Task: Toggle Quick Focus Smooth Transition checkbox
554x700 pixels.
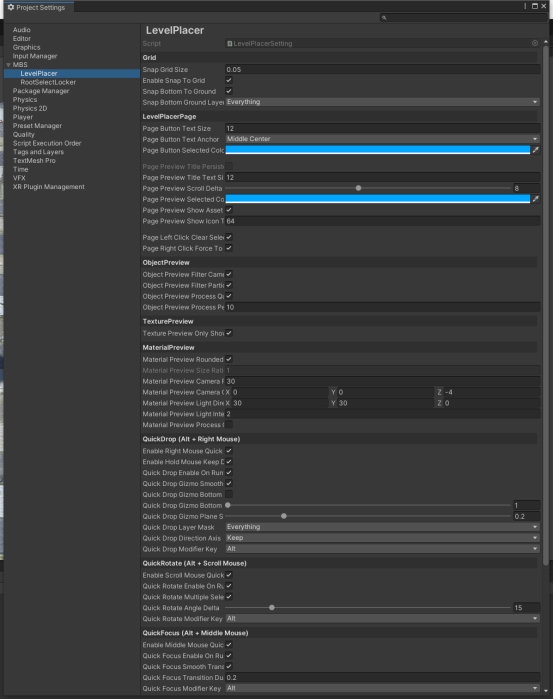Action: pyautogui.click(x=229, y=667)
